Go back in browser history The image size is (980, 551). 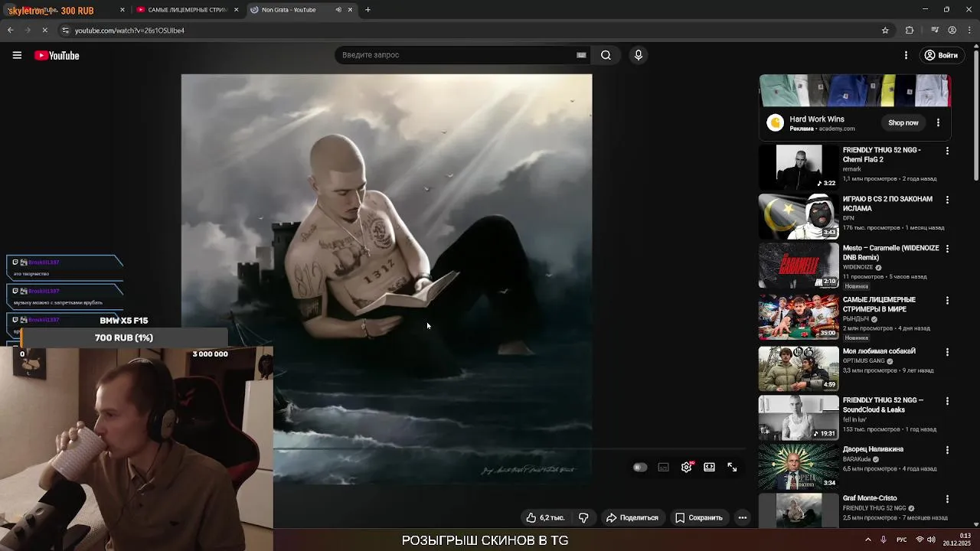10,31
